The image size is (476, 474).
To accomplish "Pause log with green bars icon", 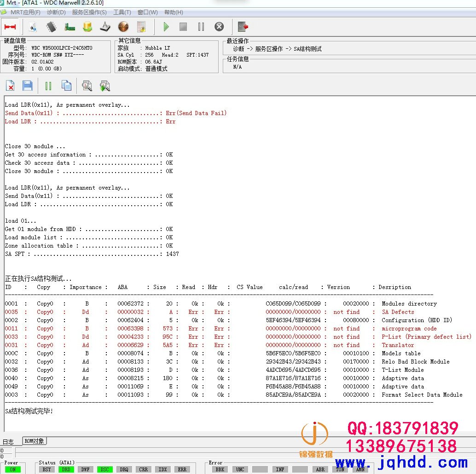I will tap(48, 86).
